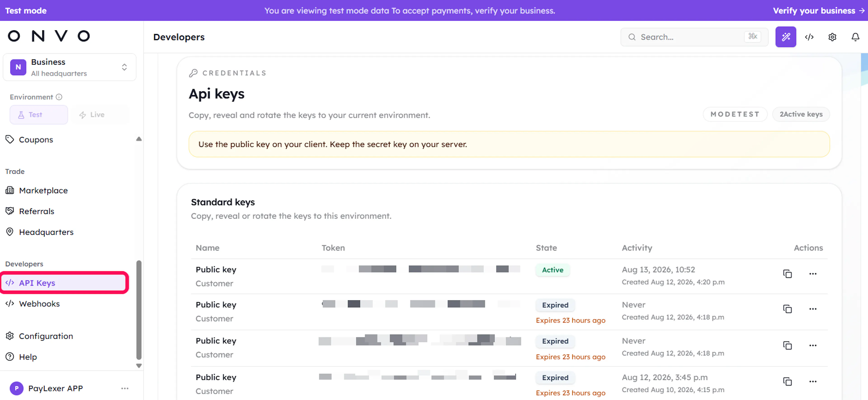This screenshot has height=400, width=868.
Task: Open Configuration in the sidebar
Action: [x=39, y=336]
